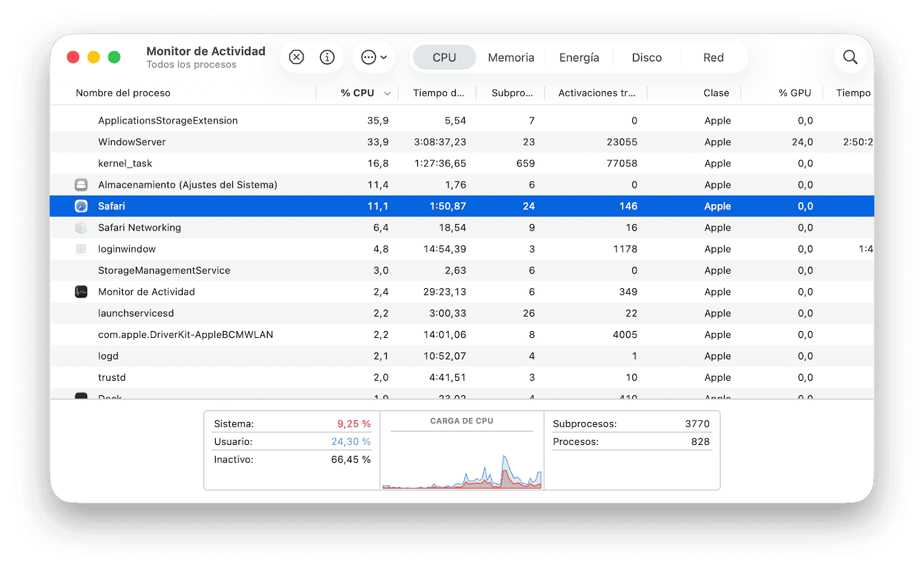
Task: Click the search magnifier icon
Action: [850, 57]
